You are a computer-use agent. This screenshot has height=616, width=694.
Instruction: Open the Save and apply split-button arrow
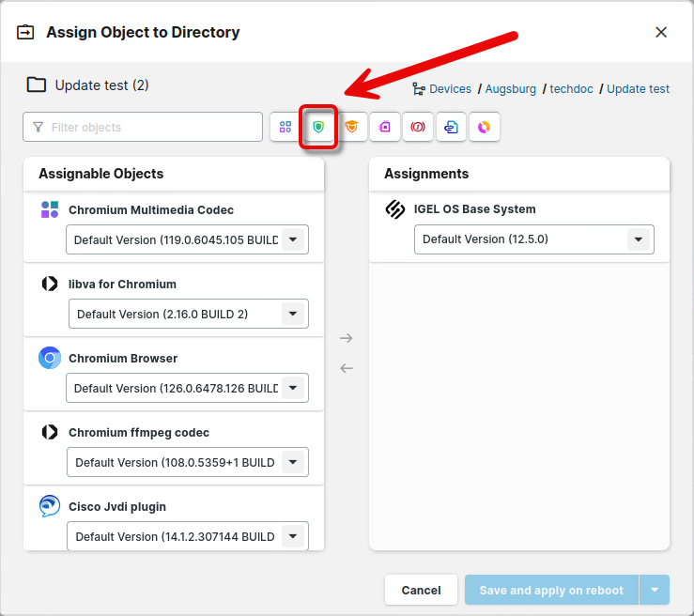click(655, 590)
